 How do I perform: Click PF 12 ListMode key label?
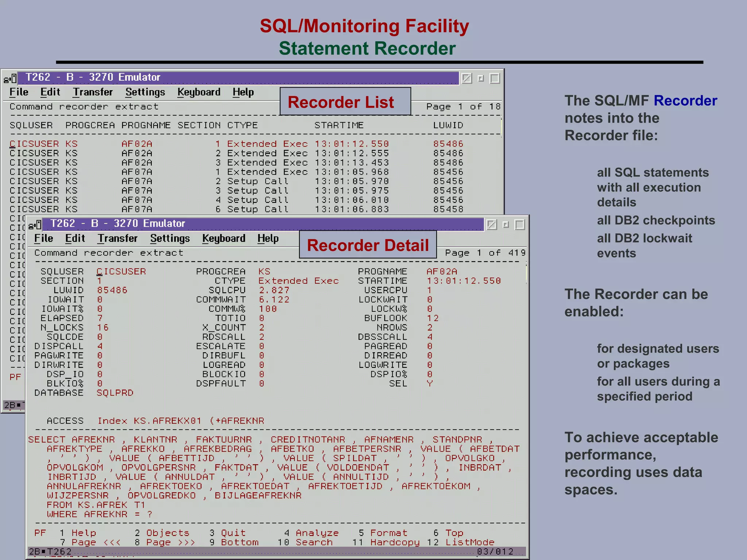(x=461, y=542)
